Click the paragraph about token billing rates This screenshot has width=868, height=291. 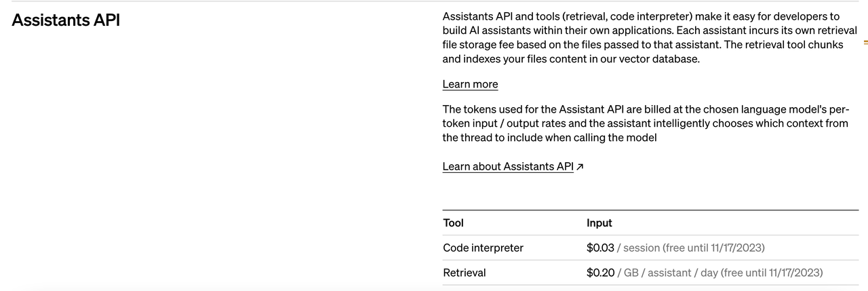[x=645, y=123]
